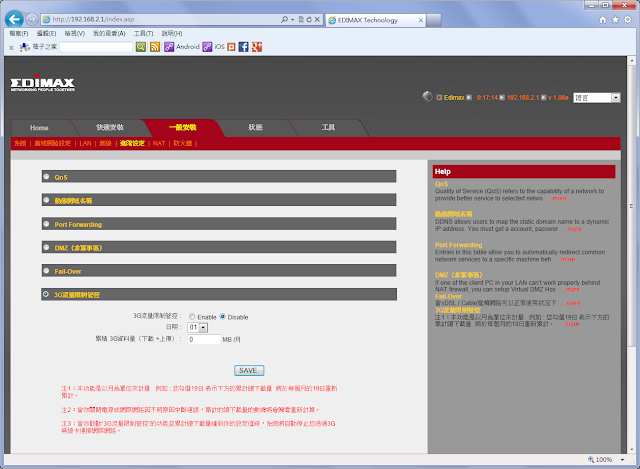Open the LAN submenu link
The image size is (640, 469).
[x=85, y=143]
